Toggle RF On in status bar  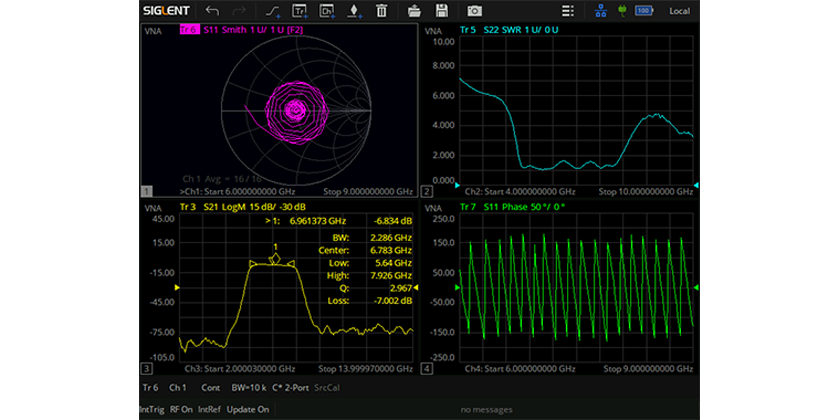click(180, 409)
